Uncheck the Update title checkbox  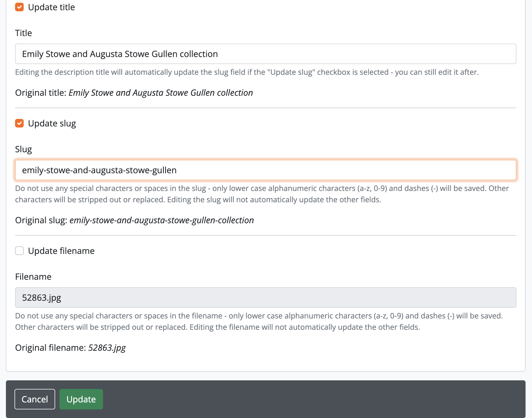[19, 7]
